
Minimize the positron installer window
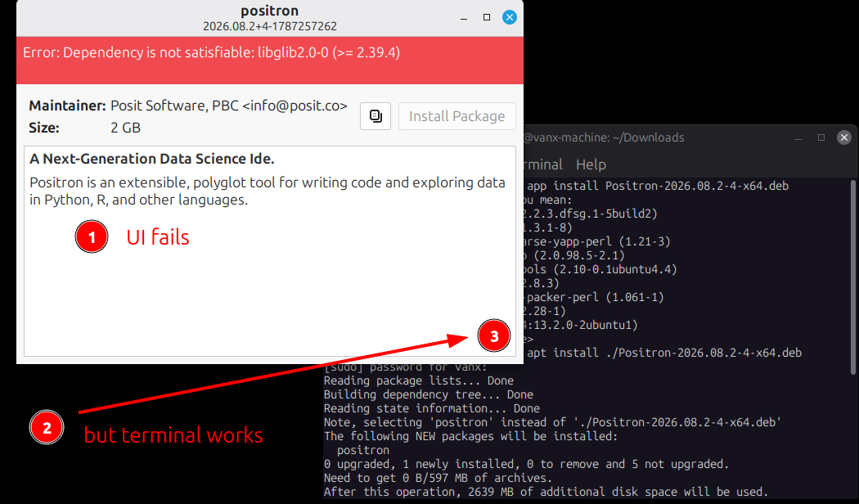tap(464, 17)
